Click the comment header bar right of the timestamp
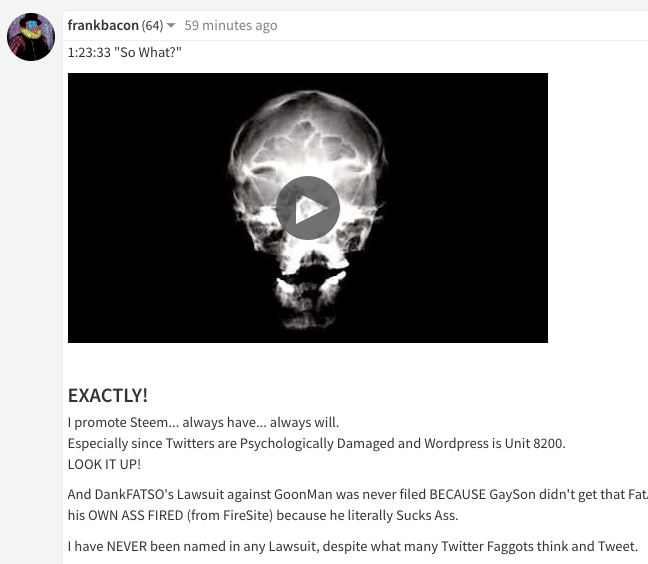The width and height of the screenshot is (648, 564). tap(462, 26)
